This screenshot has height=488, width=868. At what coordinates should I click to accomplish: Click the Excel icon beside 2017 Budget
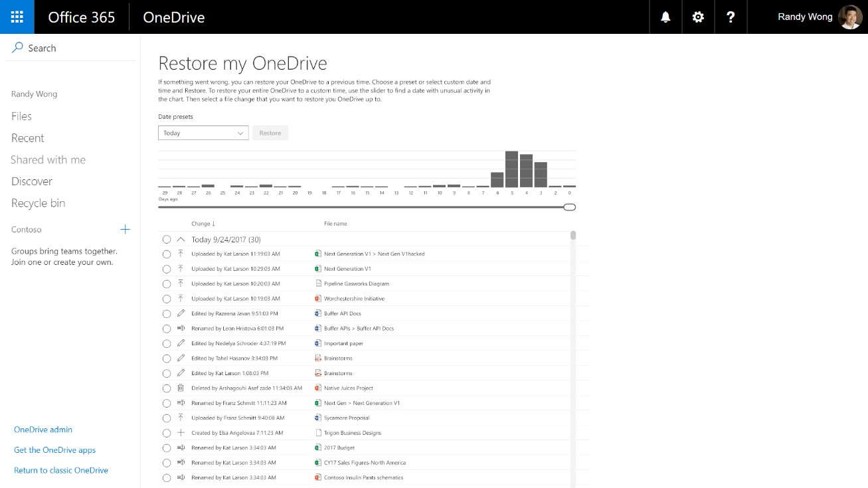pos(318,448)
